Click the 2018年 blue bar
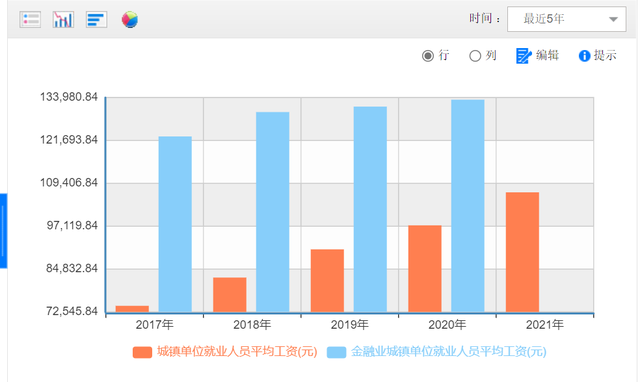640x382 pixels. pyautogui.click(x=273, y=212)
